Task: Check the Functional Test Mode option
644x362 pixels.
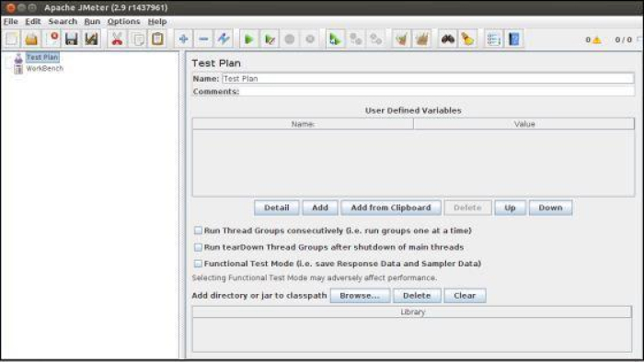Action: [x=198, y=264]
